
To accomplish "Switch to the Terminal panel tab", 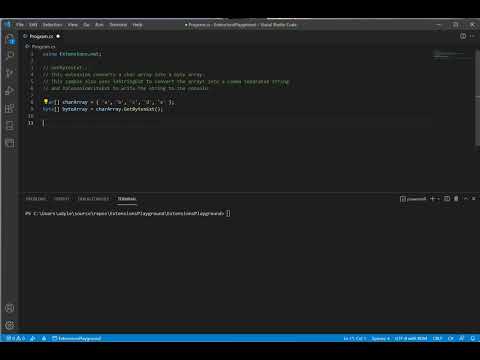I will click(x=127, y=199).
